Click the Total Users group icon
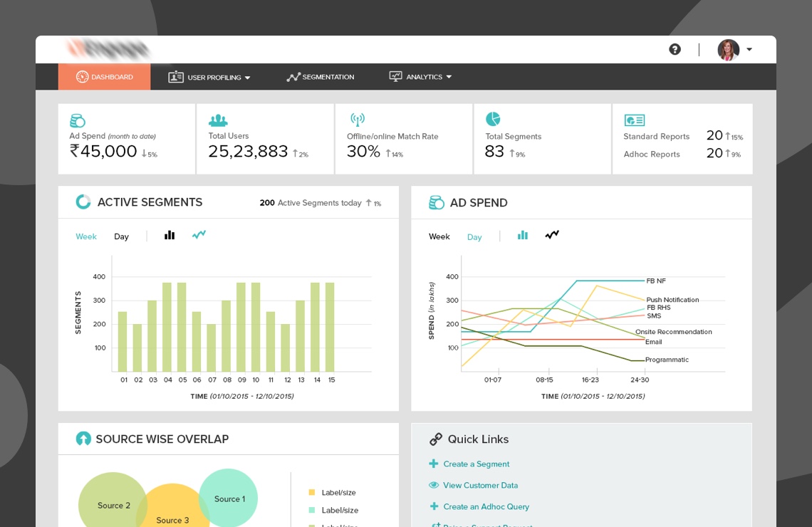 click(218, 120)
